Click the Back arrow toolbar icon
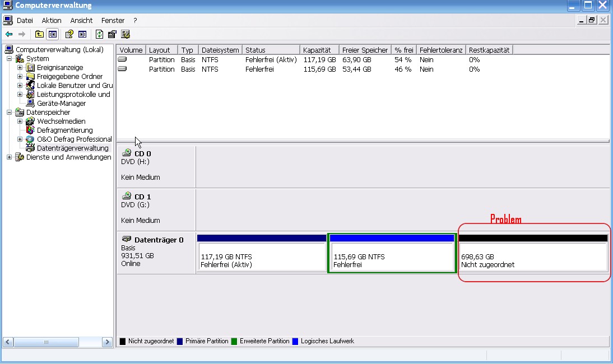 click(8, 34)
